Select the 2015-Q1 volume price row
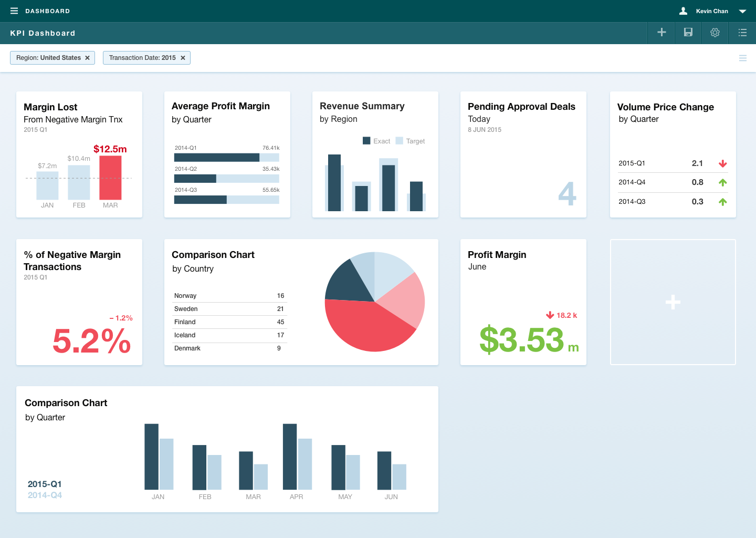 tap(672, 163)
